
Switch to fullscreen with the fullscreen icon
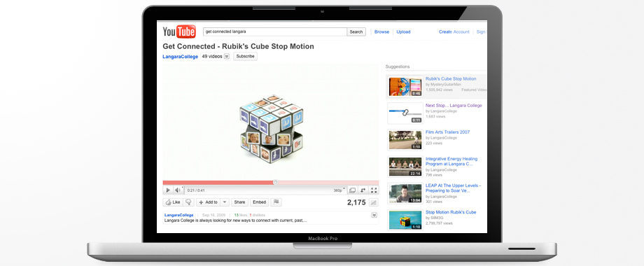click(x=374, y=190)
